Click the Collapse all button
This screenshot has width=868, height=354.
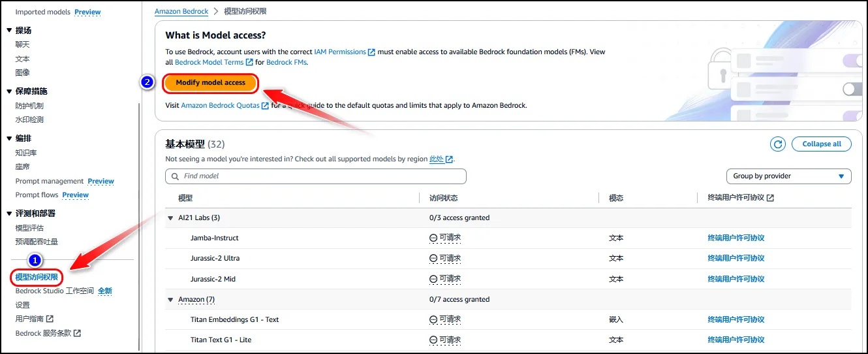821,144
